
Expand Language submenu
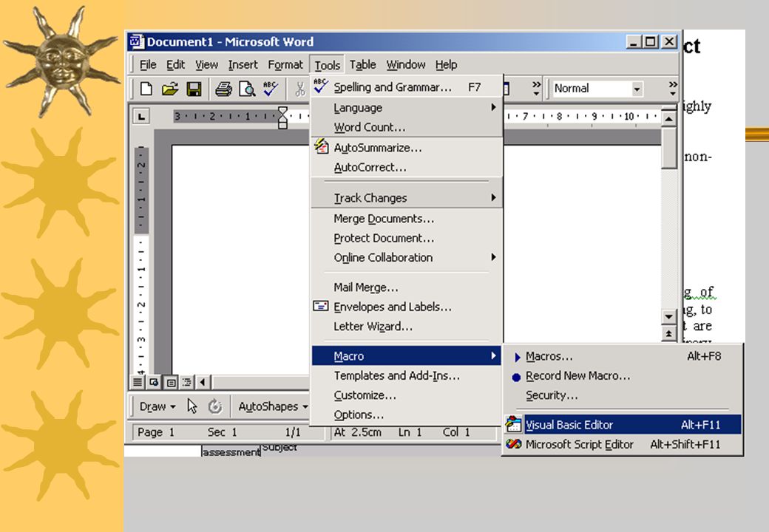tap(407, 108)
